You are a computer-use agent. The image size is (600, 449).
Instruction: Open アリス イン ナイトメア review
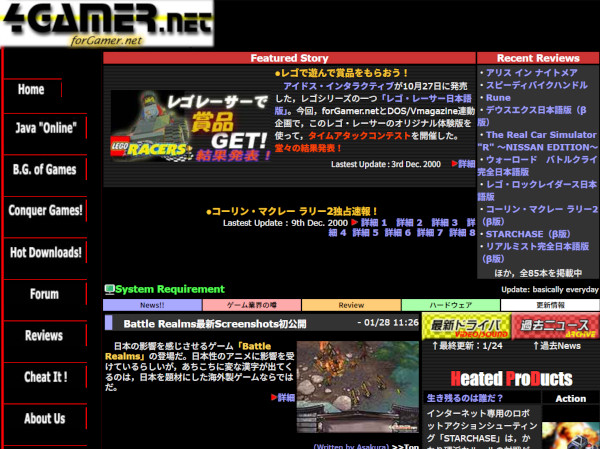[532, 73]
